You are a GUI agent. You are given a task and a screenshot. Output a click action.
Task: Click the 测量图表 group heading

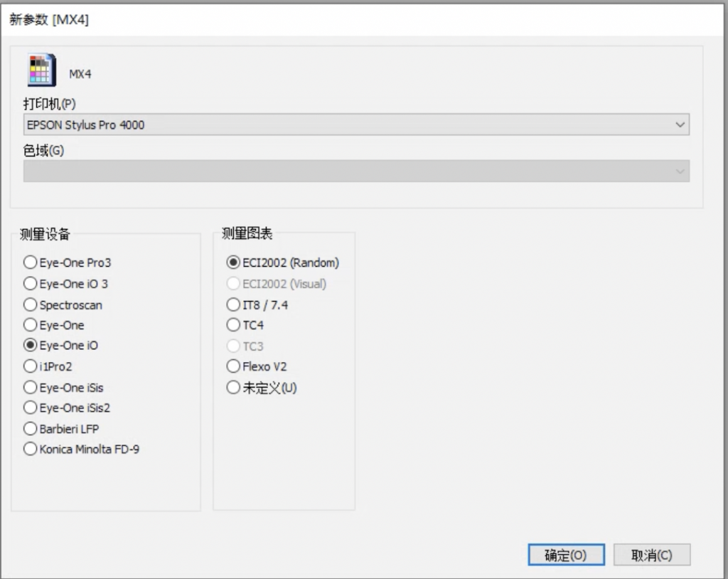coord(247,233)
